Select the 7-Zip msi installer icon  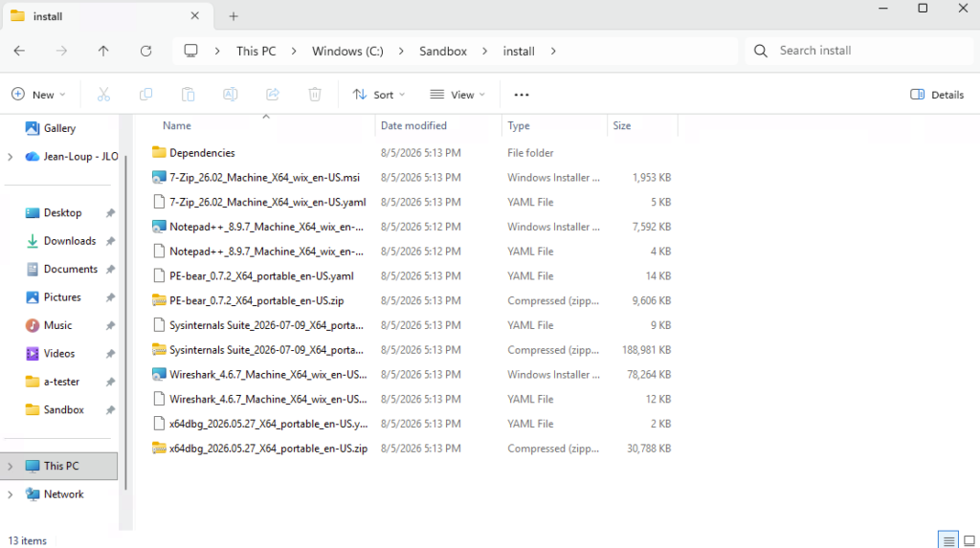(x=160, y=178)
